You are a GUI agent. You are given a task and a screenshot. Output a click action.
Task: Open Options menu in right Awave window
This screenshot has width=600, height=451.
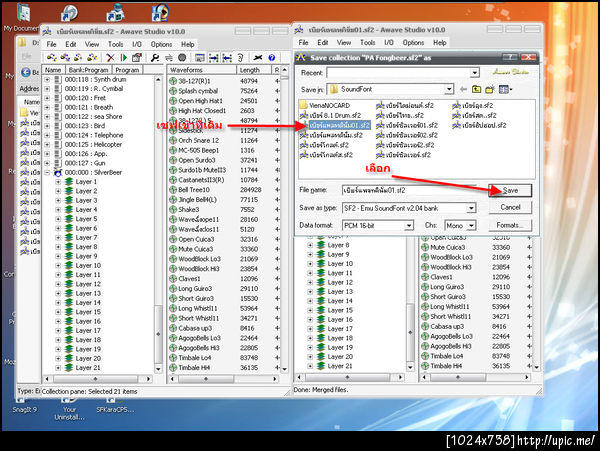point(413,43)
